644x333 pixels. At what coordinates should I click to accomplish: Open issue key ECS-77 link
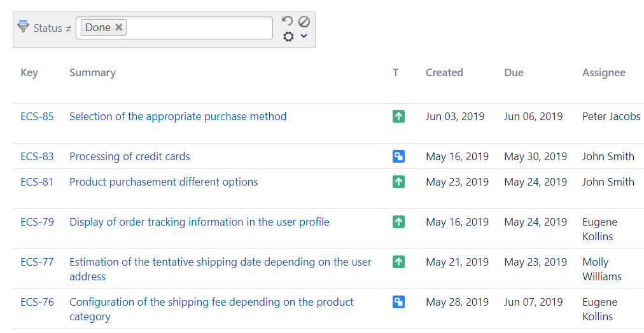pos(37,262)
